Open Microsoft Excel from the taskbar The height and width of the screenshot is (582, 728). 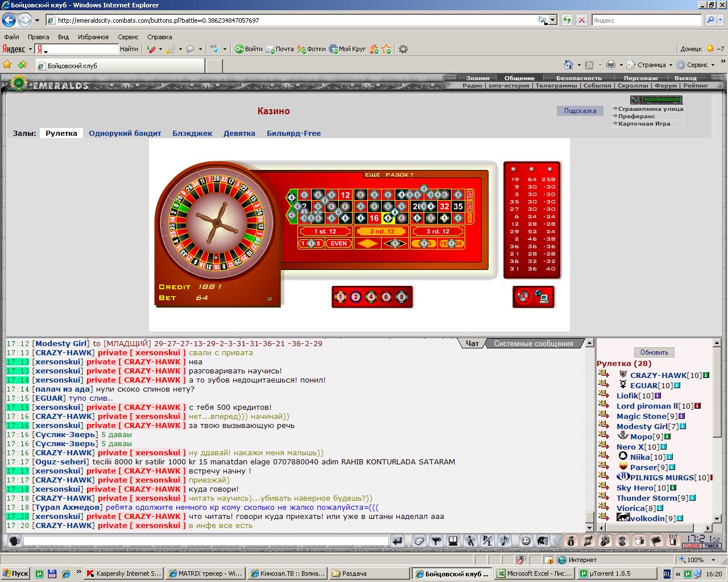533,573
